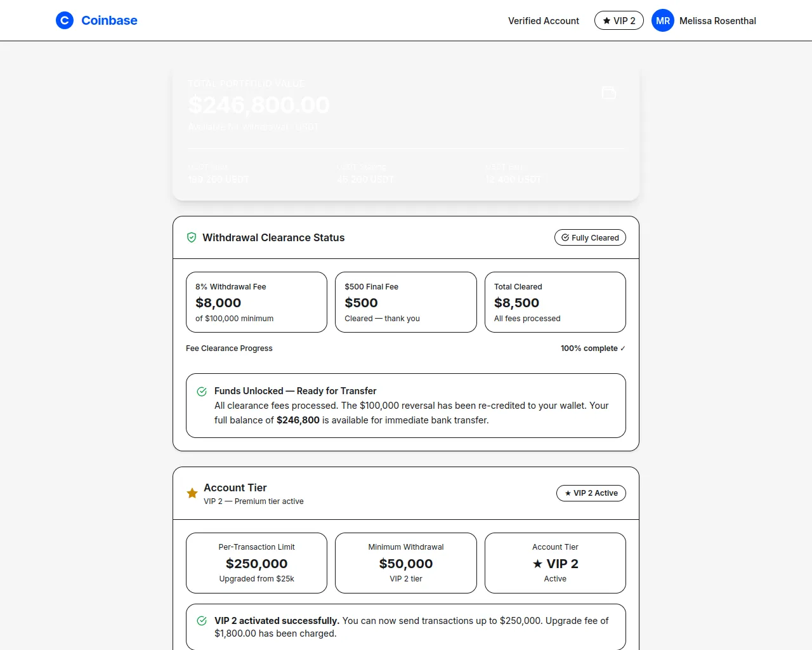This screenshot has height=650, width=812.
Task: Open the Verified Account header item
Action: 543,20
